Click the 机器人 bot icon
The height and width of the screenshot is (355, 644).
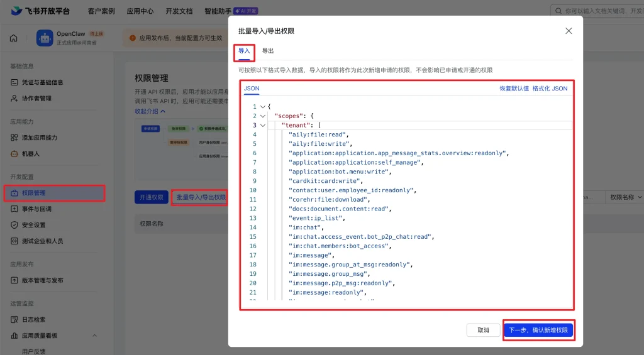pyautogui.click(x=14, y=153)
